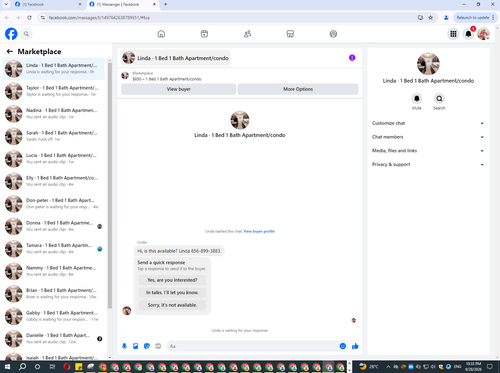Show hidden system tray icons chevron

click(x=388, y=367)
